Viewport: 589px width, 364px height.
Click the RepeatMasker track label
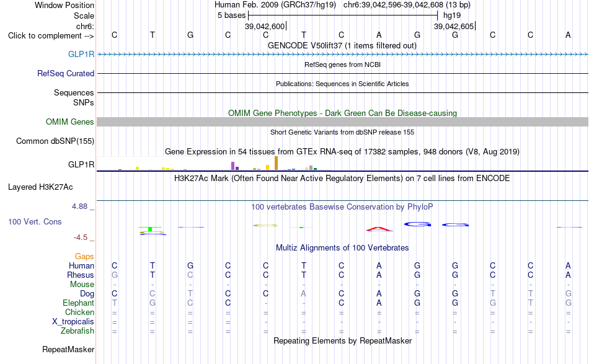tap(68, 349)
